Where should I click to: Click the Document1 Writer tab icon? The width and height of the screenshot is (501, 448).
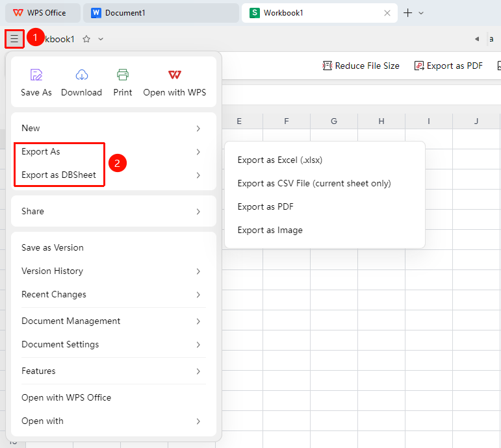coord(96,13)
